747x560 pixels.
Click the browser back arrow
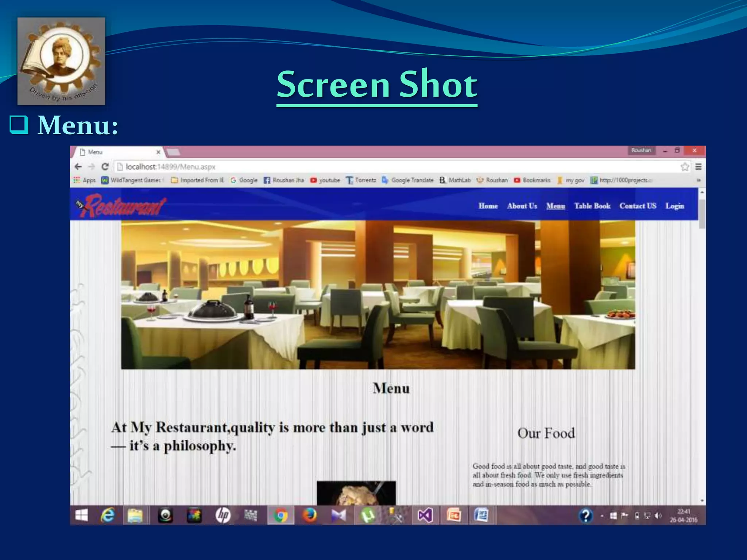click(x=78, y=167)
